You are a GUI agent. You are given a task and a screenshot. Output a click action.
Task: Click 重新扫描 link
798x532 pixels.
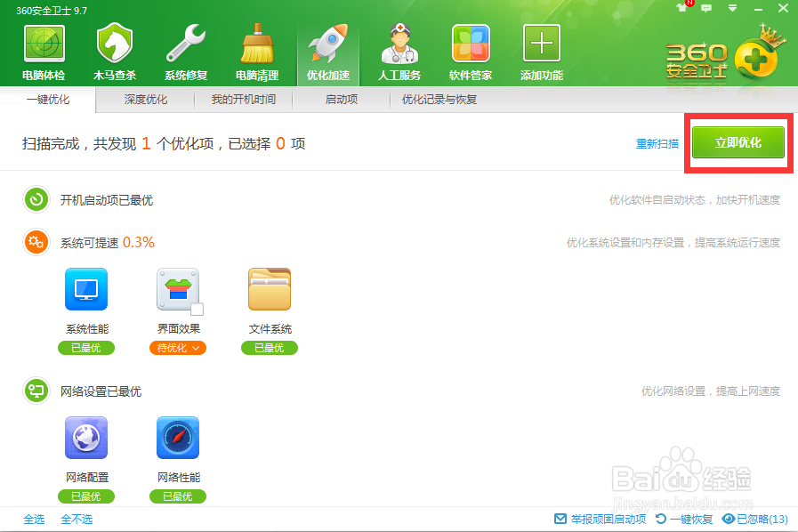point(657,143)
